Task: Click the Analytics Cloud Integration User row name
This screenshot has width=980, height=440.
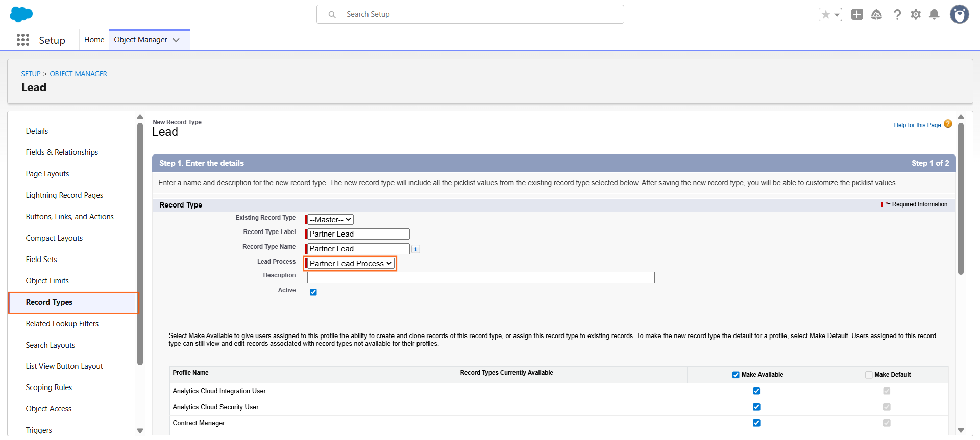Action: tap(219, 391)
